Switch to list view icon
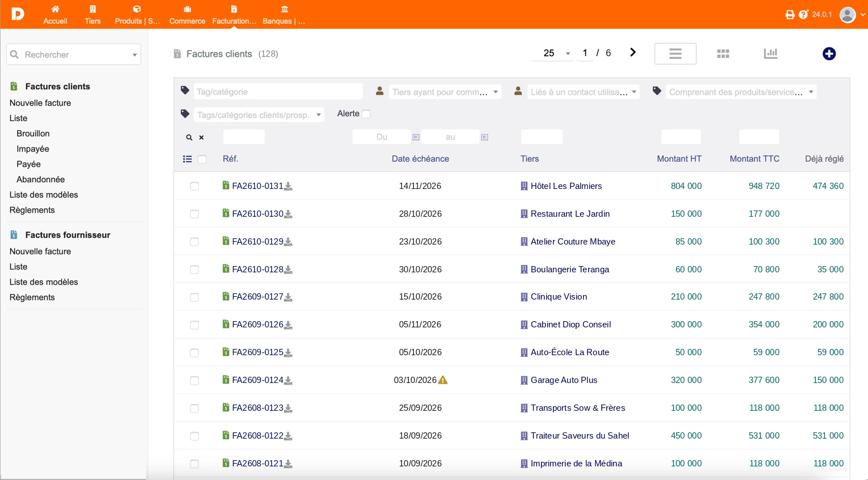868x480 pixels. click(x=675, y=54)
